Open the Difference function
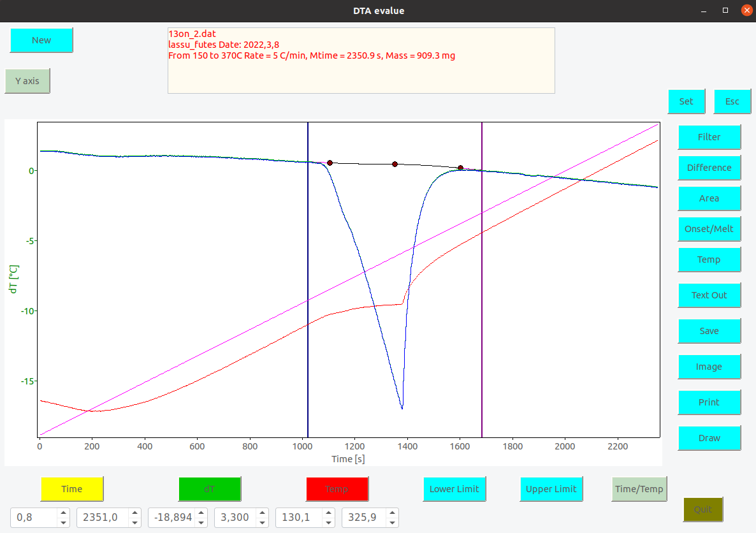756x533 pixels. 709,168
